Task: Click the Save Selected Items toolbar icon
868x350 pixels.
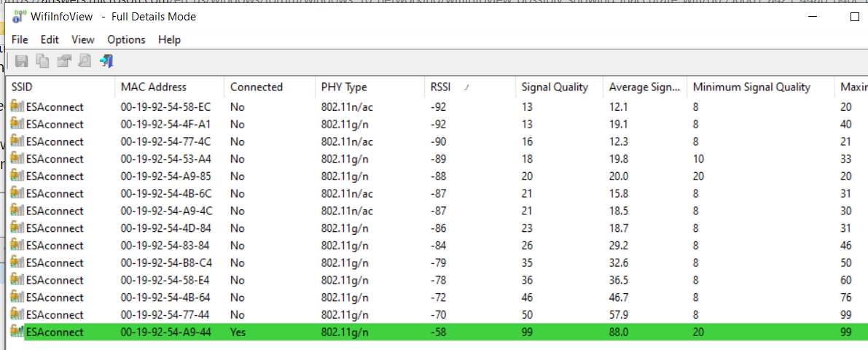Action: [x=22, y=61]
